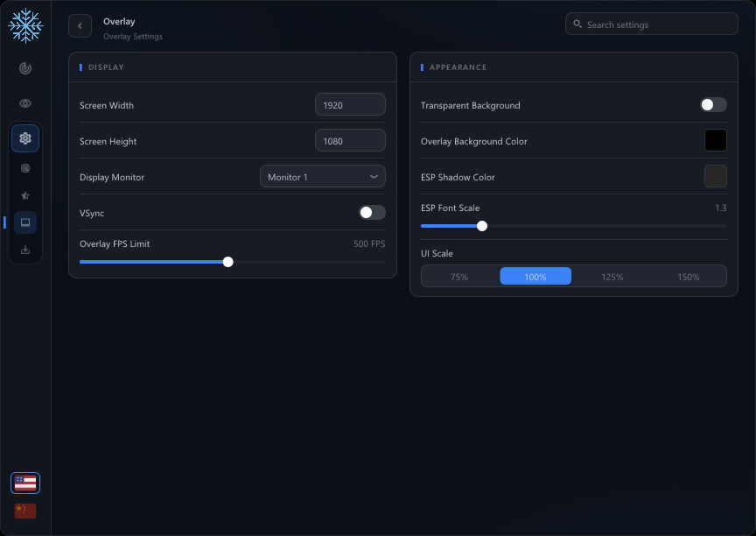This screenshot has height=536, width=756.
Task: Click the ESP Font Scale slider handle
Action: pos(482,226)
